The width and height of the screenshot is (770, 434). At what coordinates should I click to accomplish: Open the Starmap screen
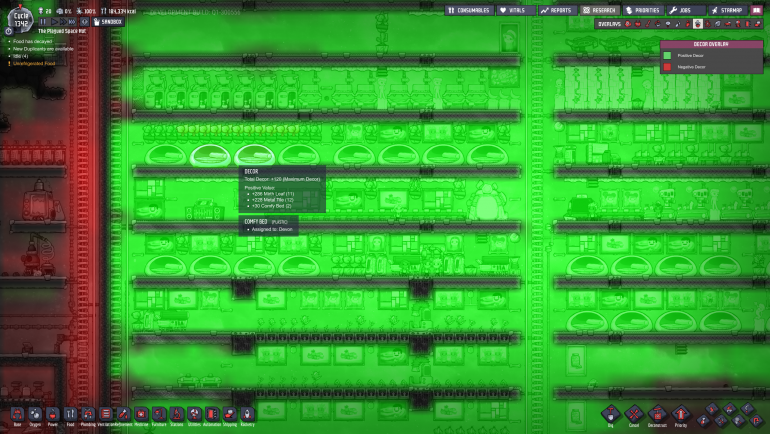point(728,10)
